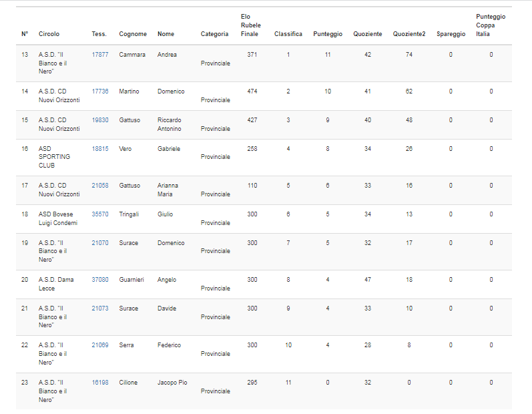Click the Categoria column header
The height and width of the screenshot is (414, 532).
(x=215, y=34)
